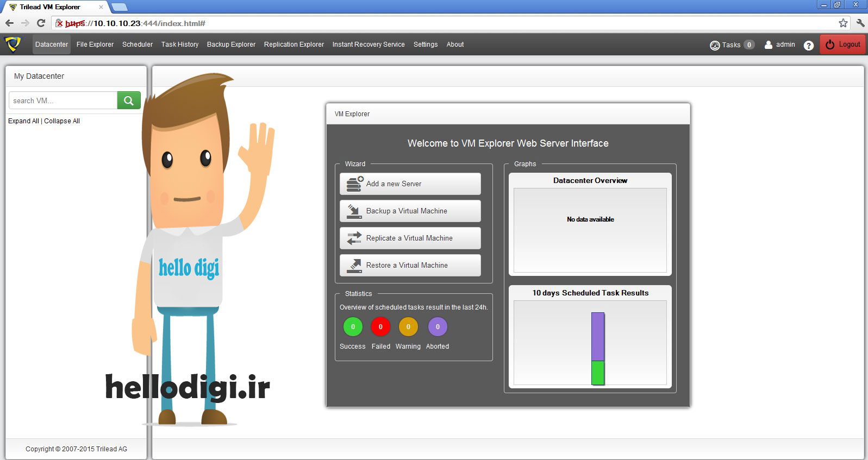Click the 'No data available' text
Viewport: 868px width, 460px height.
tap(590, 219)
